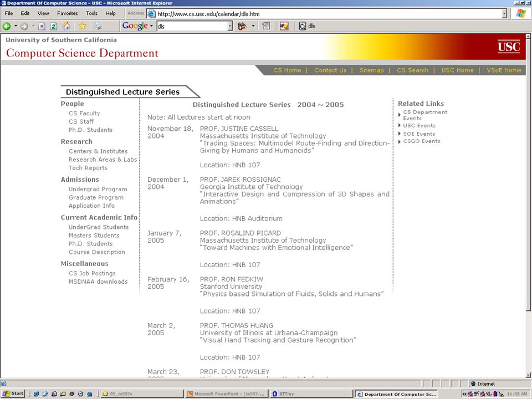Open Undergrad Program link under Admissions
532x399 pixels.
98,190
